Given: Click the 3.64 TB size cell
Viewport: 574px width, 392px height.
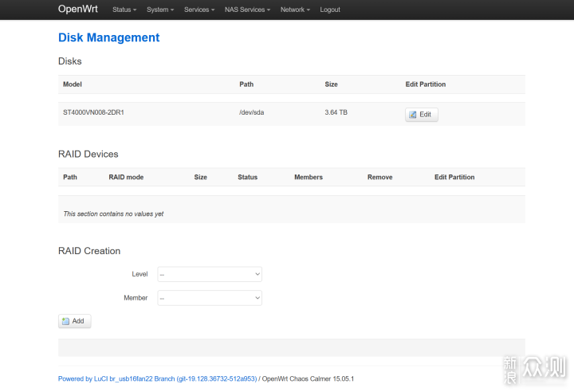Looking at the screenshot, I should tap(336, 112).
